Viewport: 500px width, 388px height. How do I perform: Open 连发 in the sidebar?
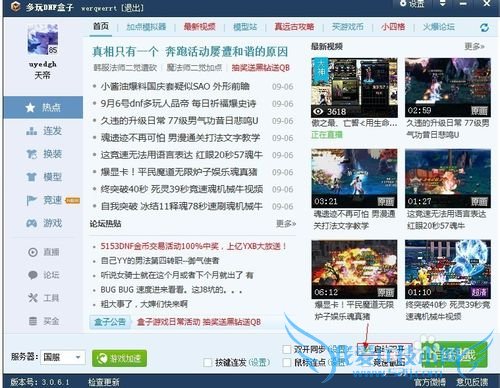click(43, 131)
